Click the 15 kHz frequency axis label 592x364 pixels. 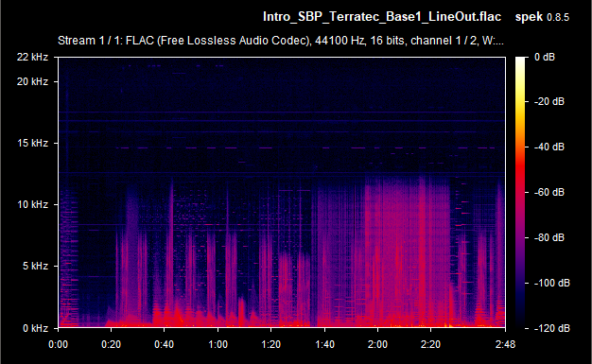32,143
